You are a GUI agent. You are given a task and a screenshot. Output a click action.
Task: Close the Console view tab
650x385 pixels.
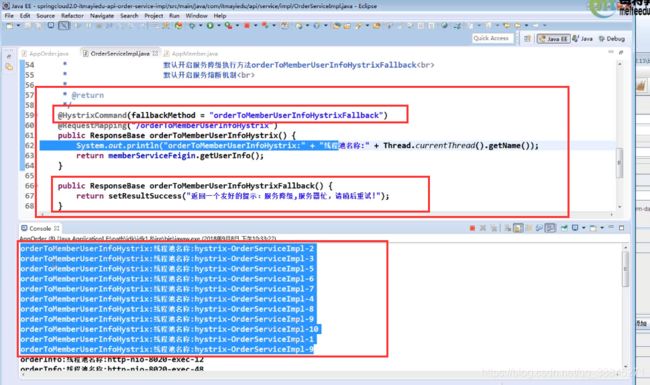pos(57,228)
